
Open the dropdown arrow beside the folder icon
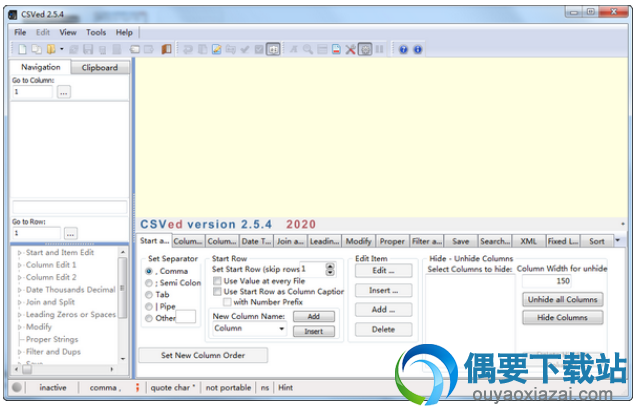(x=62, y=49)
